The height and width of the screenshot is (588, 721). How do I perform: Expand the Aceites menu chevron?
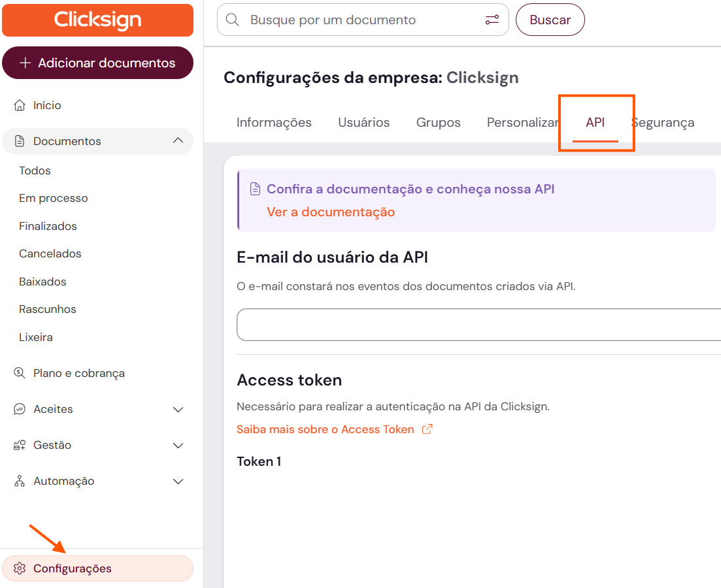pyautogui.click(x=178, y=409)
